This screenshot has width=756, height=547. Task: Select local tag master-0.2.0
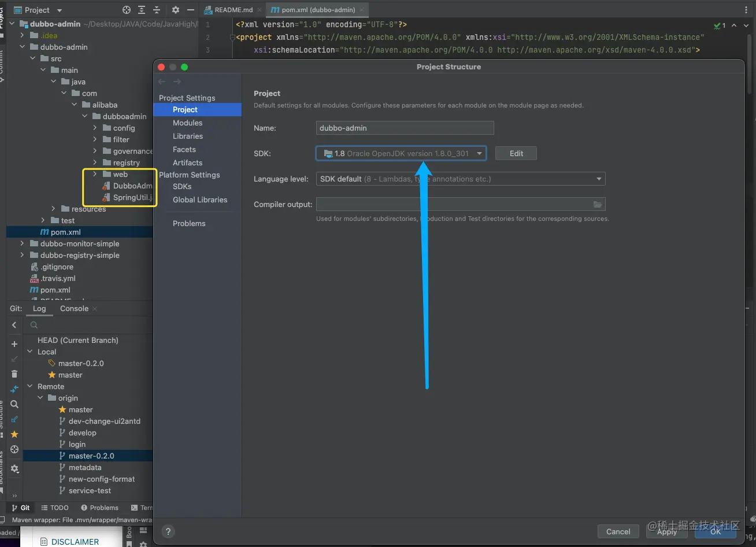81,363
